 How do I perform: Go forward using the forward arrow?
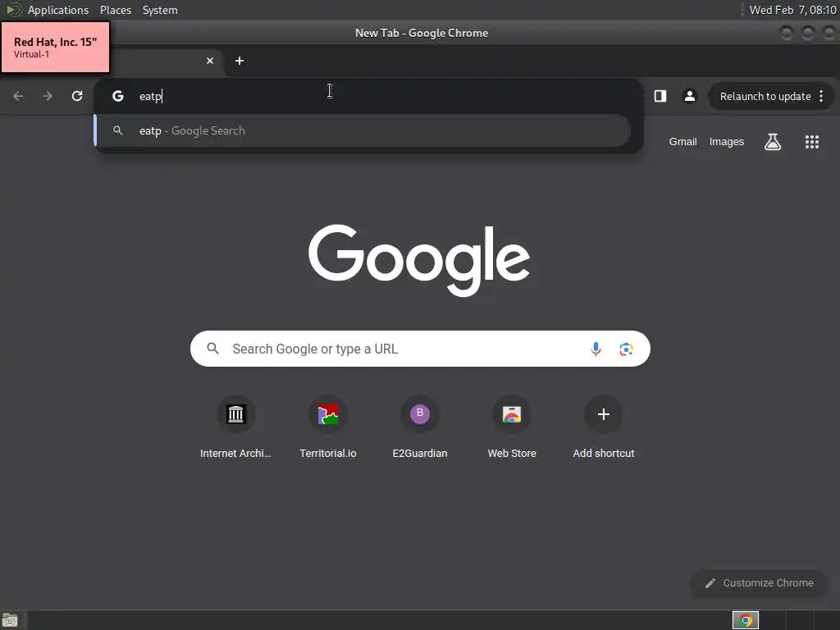48,96
